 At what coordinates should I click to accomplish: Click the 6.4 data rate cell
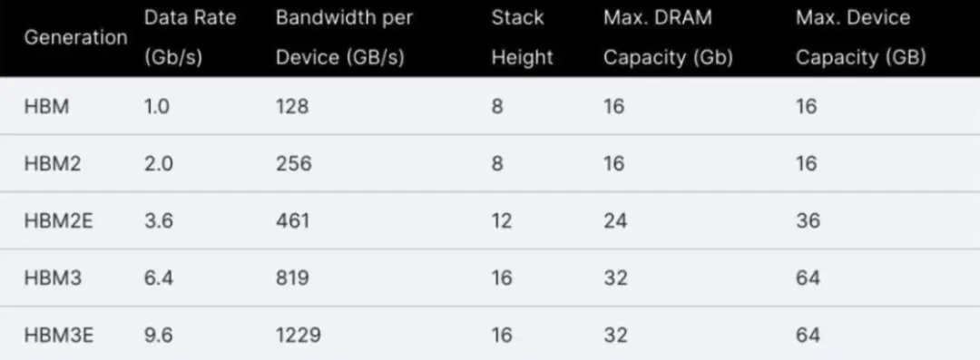pyautogui.click(x=158, y=278)
